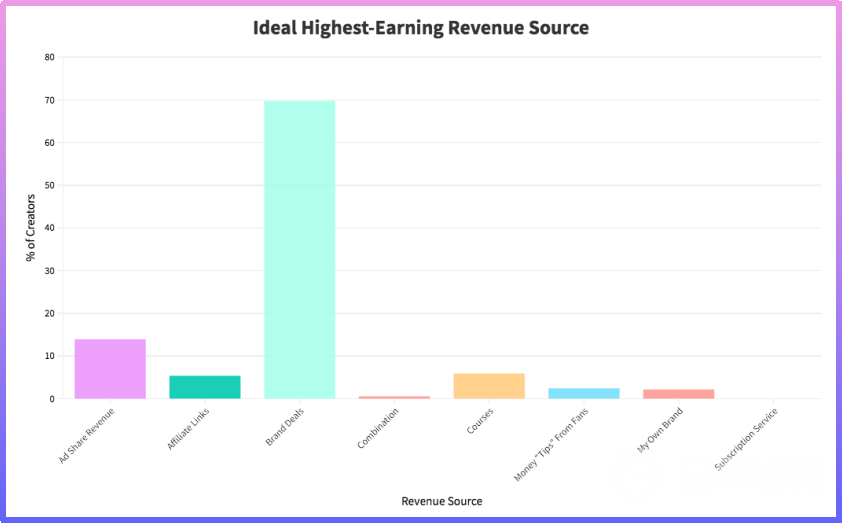The width and height of the screenshot is (842, 523).
Task: Click the 'Revenue Source' x-axis title
Action: point(441,500)
